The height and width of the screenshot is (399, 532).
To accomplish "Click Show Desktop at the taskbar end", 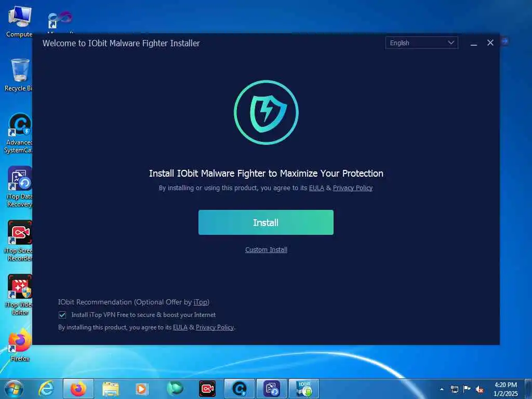I will 528,389.
